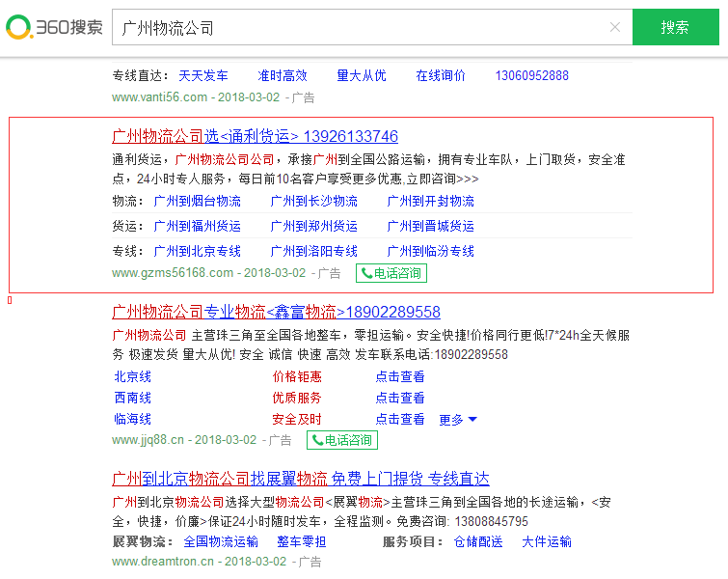Click 电话咨询 under jjq88.cn result
This screenshot has height=579, width=728.
point(342,440)
